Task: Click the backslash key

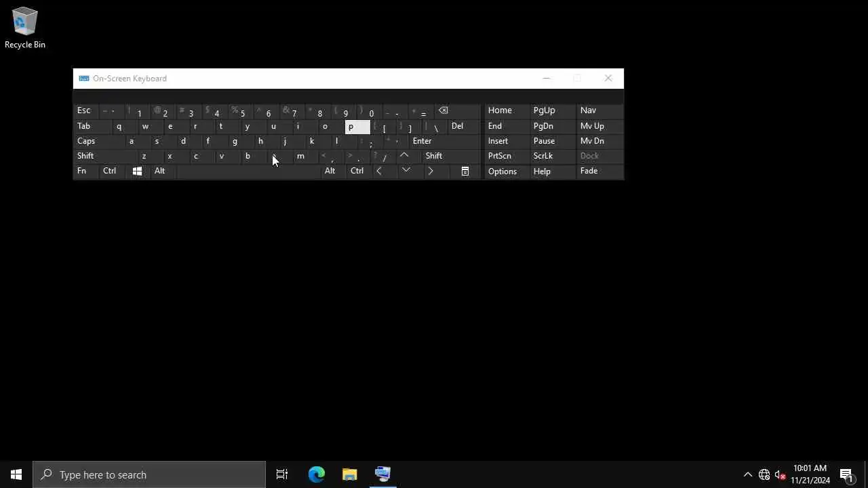Action: [x=435, y=126]
